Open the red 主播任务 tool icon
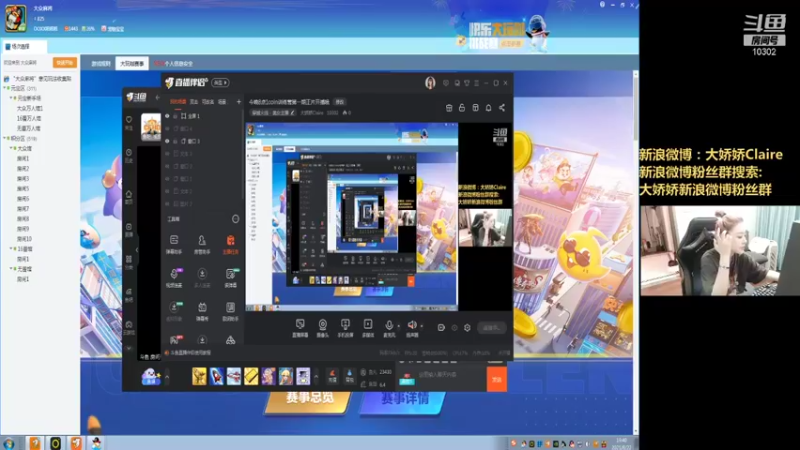The height and width of the screenshot is (450, 800). point(231,244)
